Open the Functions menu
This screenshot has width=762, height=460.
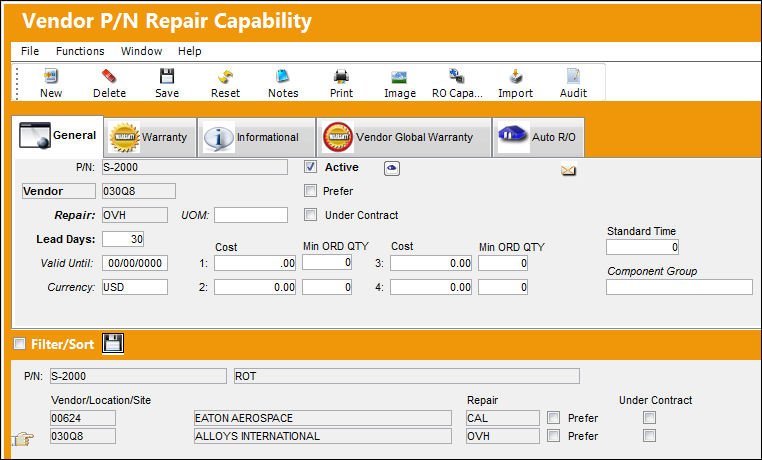coord(80,51)
